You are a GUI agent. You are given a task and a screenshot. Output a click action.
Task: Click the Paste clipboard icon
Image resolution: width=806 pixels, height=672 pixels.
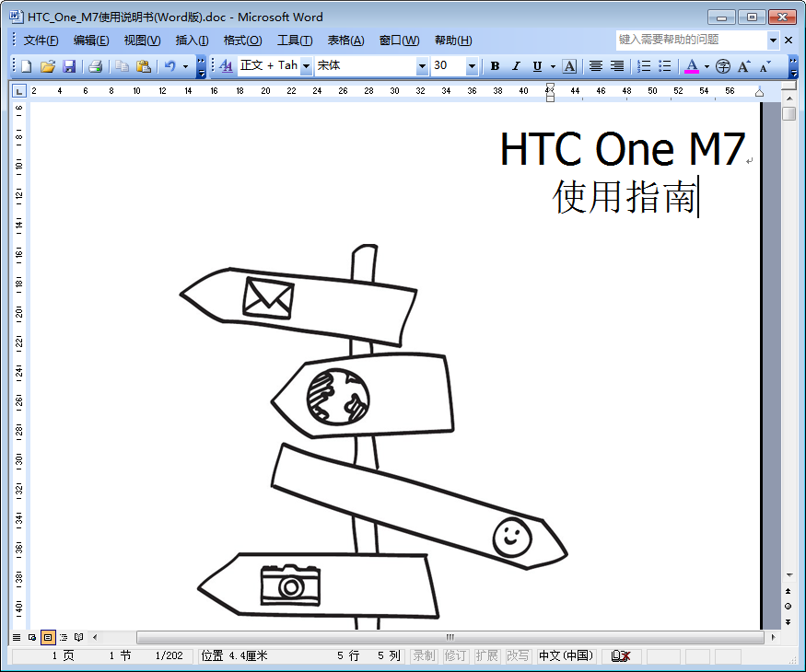pos(144,66)
